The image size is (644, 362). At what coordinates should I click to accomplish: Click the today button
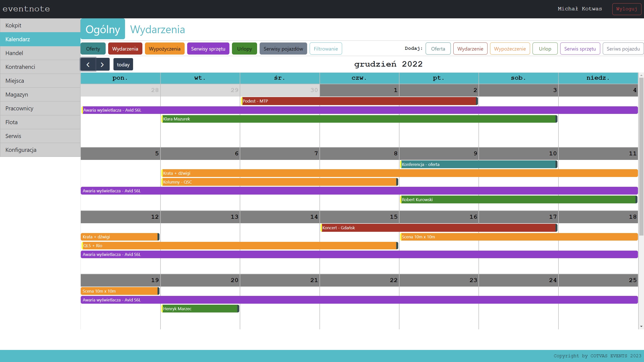pos(123,65)
